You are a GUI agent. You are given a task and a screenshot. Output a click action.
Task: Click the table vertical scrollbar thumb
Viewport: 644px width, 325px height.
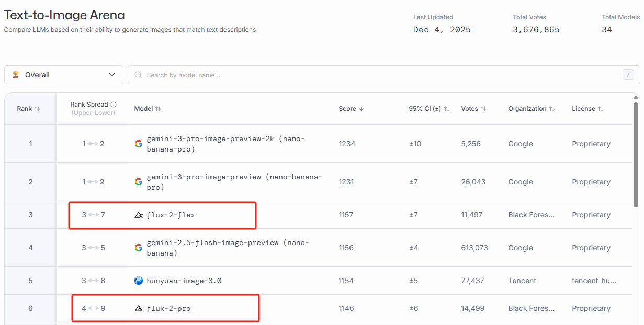tap(636, 154)
